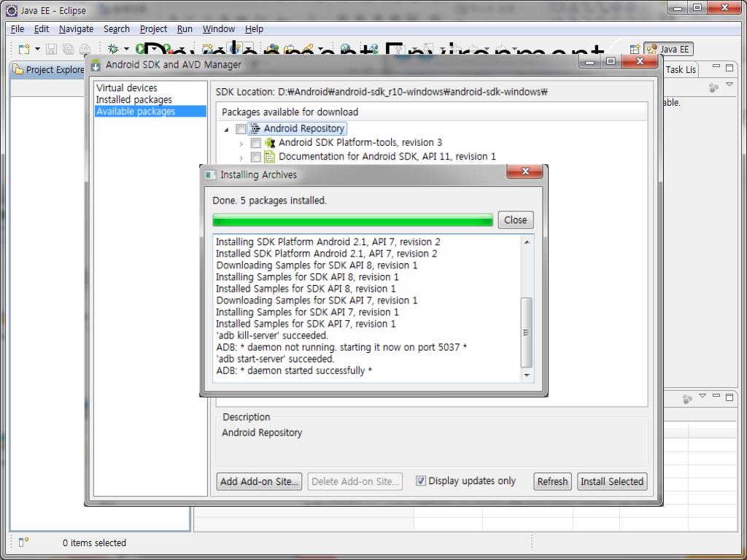Screen dimensions: 747x560
Task: Check the Android Repository checkbox
Action: point(241,128)
